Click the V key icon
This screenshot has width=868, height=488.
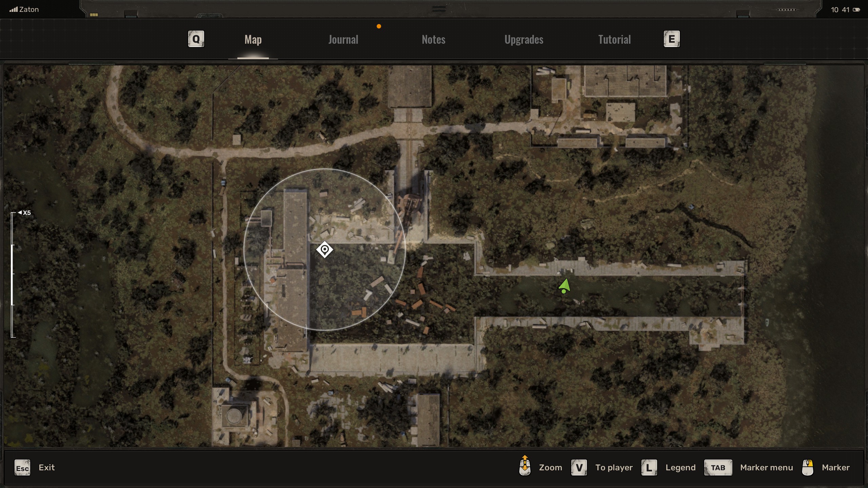pyautogui.click(x=579, y=468)
